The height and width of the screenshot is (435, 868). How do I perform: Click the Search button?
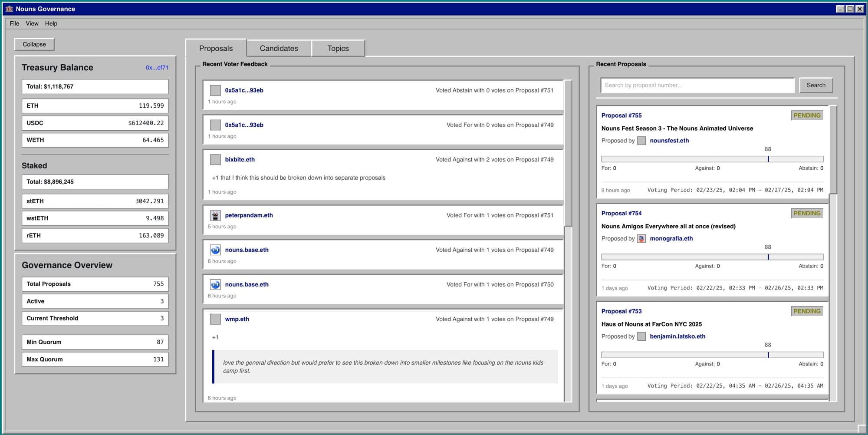point(816,85)
